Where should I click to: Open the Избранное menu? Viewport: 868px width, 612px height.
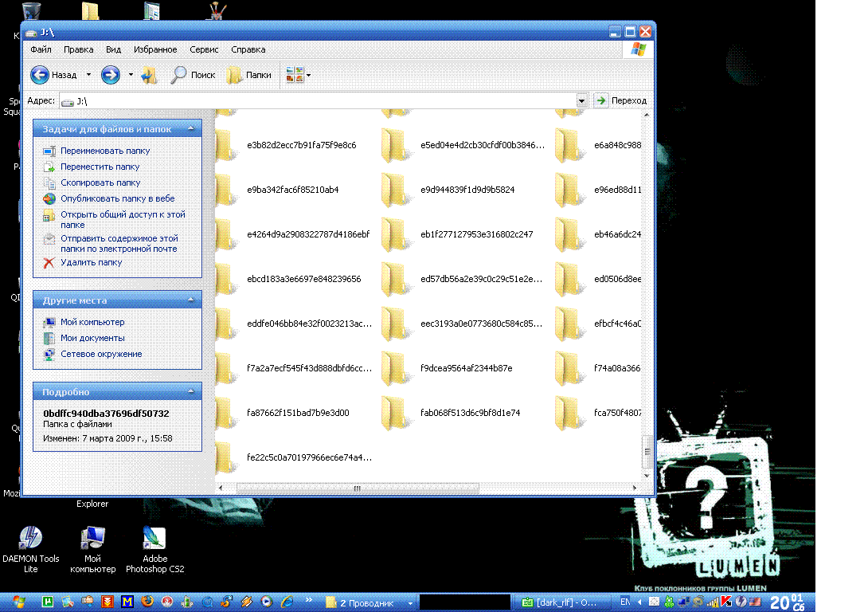coord(155,49)
